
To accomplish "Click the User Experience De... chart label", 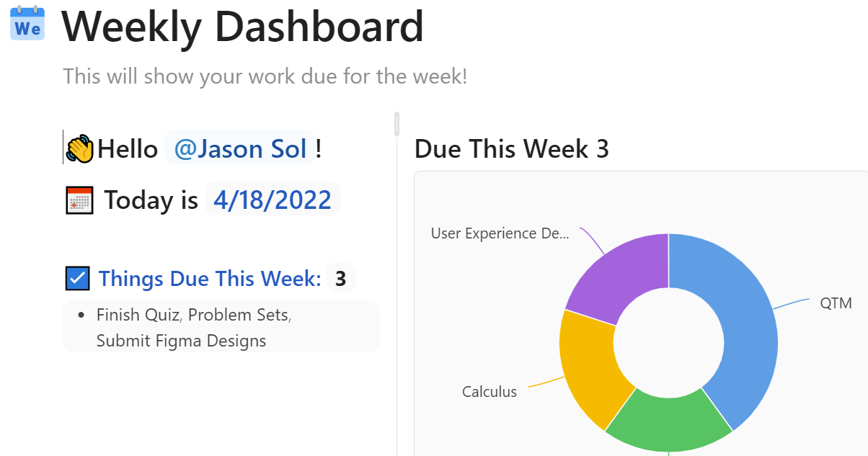I will coord(500,233).
